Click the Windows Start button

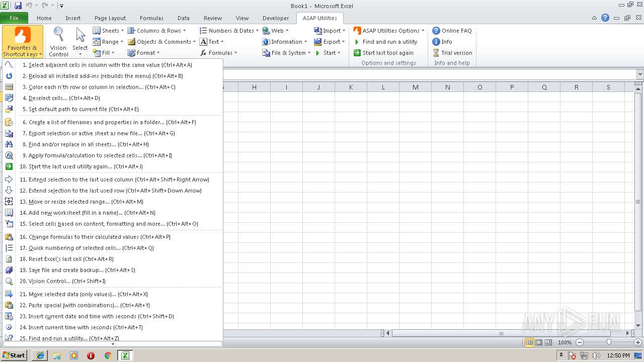coord(15,355)
